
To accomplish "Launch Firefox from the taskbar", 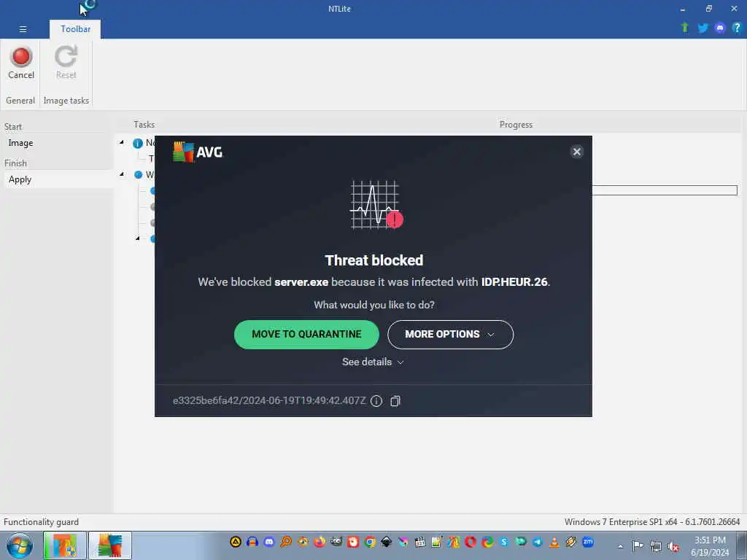I will [320, 542].
